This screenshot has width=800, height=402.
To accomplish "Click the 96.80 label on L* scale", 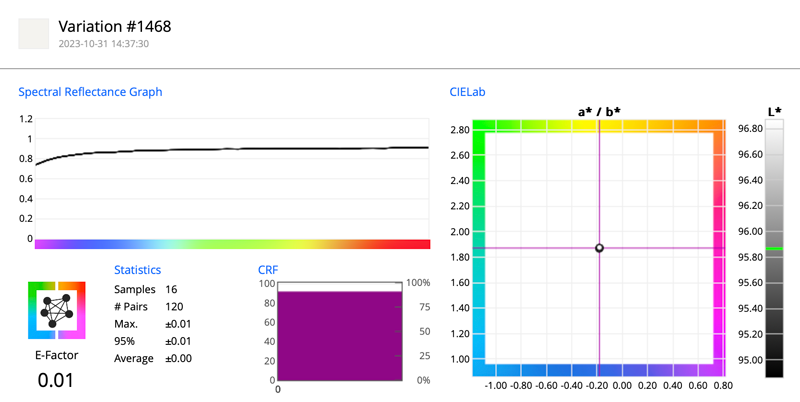I will click(x=751, y=129).
